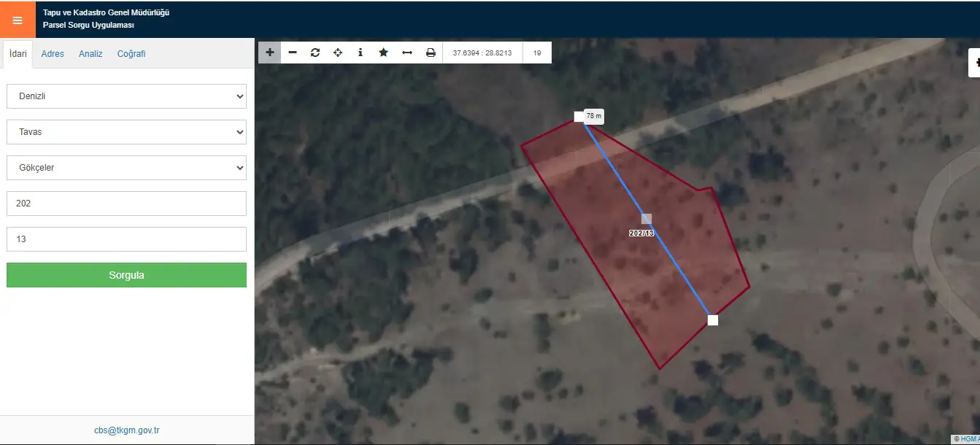Select the distance measure arrow tool

(x=407, y=53)
